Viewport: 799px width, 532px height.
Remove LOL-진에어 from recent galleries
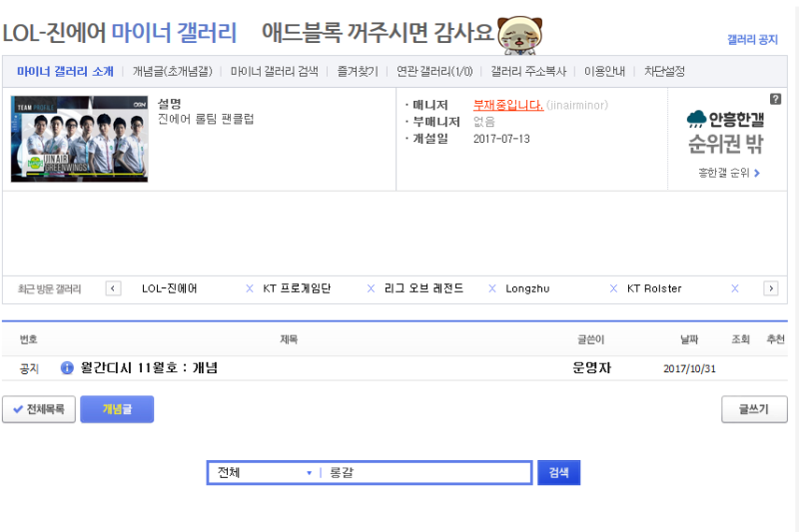249,288
